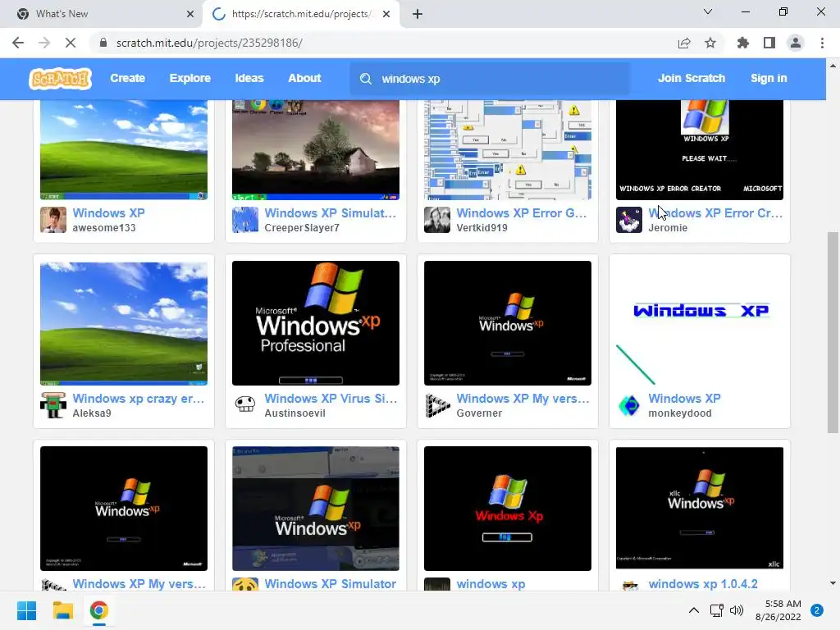Open the notification badge in the tray
Image resolution: width=840 pixels, height=630 pixels.
(x=817, y=610)
